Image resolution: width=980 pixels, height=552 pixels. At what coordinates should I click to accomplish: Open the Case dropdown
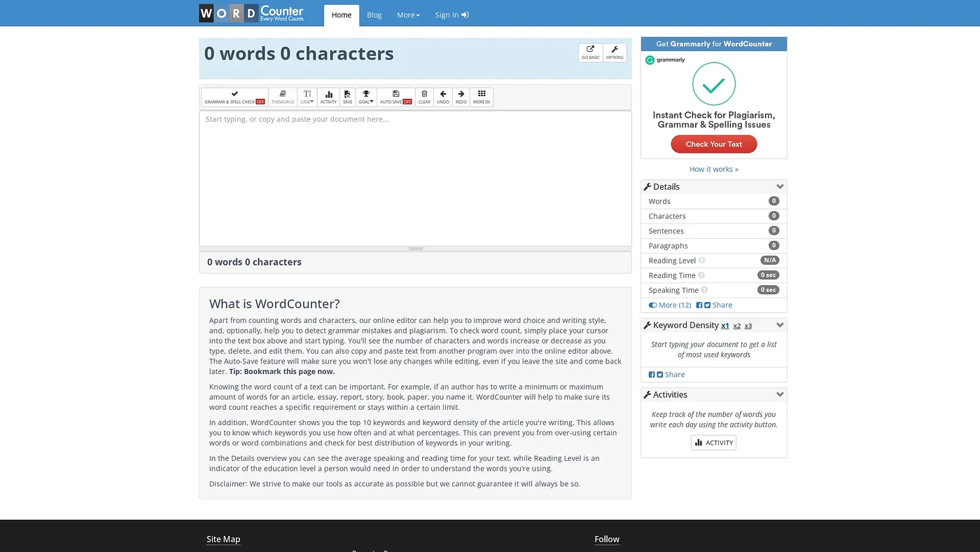[307, 97]
